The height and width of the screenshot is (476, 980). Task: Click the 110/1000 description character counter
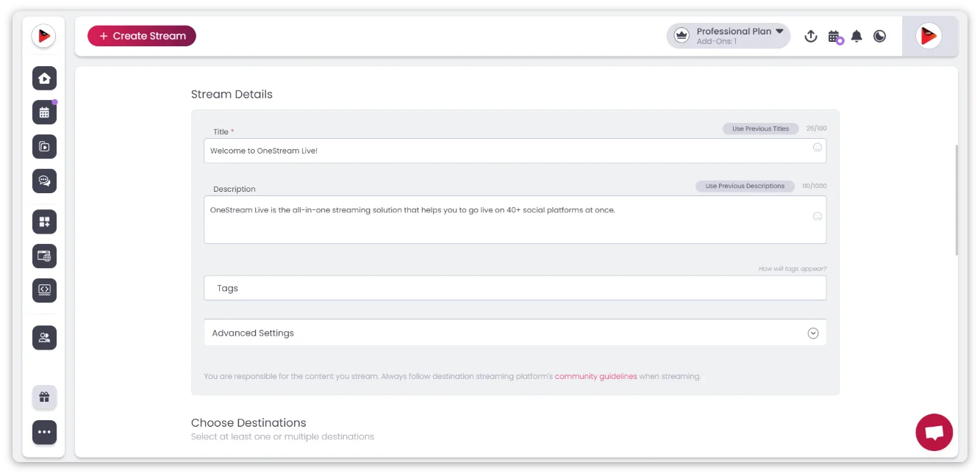pyautogui.click(x=814, y=186)
